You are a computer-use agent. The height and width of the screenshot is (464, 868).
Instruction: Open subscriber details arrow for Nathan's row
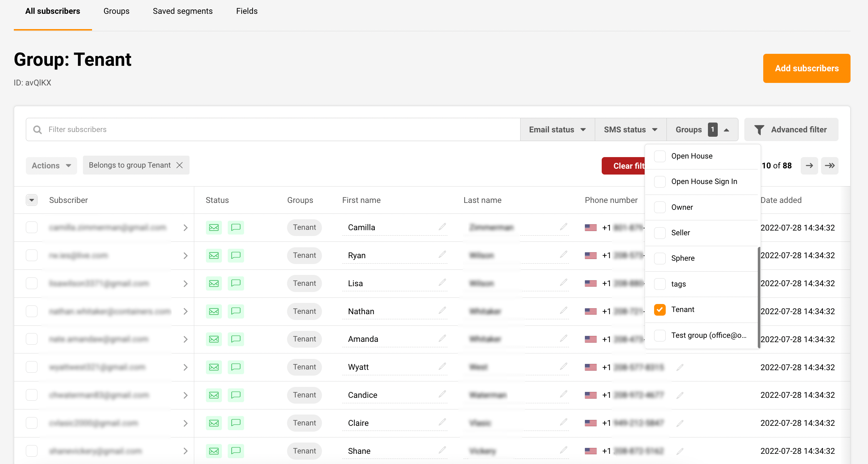coord(186,312)
